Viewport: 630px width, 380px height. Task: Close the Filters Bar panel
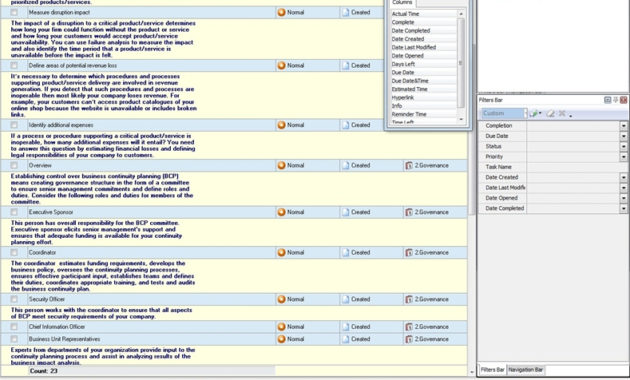(624, 100)
